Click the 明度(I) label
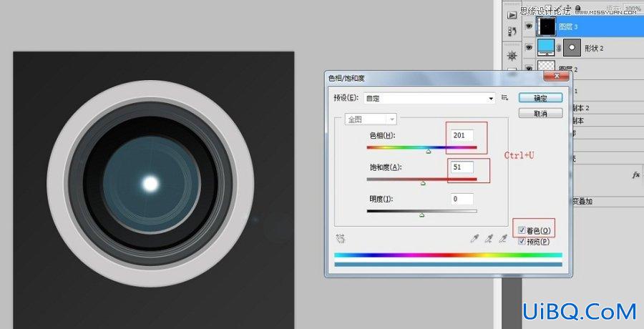This screenshot has width=644, height=329. tap(381, 200)
